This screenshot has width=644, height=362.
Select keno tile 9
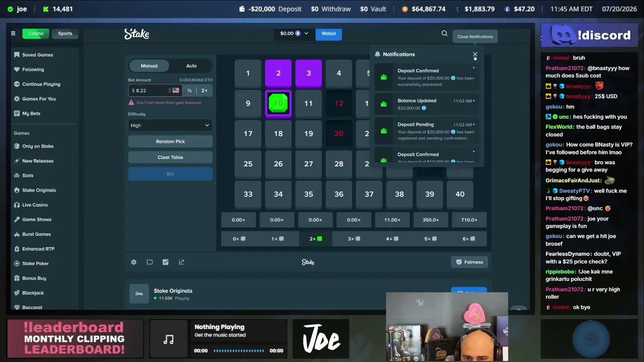point(248,104)
